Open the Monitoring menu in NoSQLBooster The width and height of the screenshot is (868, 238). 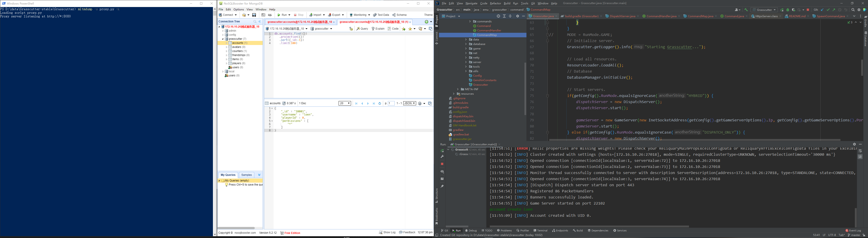360,15
